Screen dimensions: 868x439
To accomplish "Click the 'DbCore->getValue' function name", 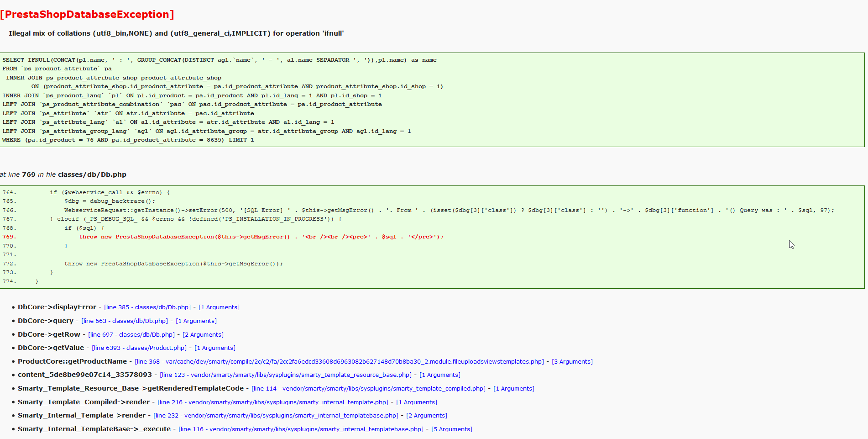I will (51, 348).
